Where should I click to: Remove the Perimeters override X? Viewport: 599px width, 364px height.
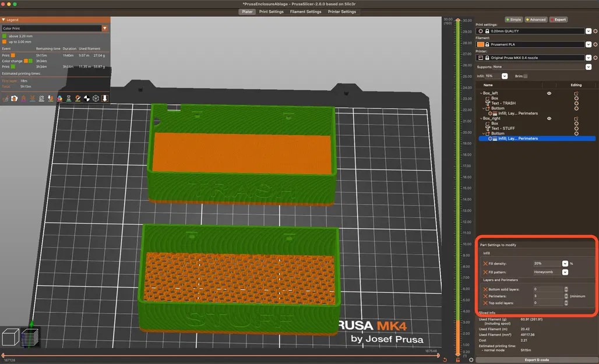click(x=485, y=296)
